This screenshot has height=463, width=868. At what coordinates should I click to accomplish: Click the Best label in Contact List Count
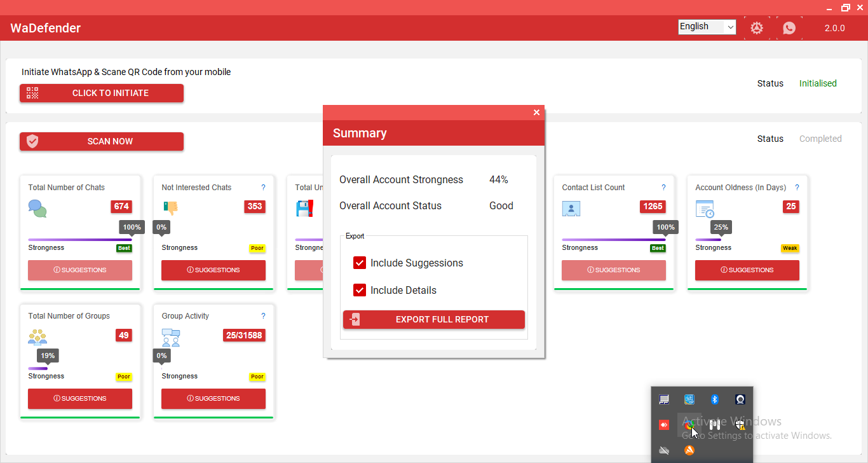(658, 249)
